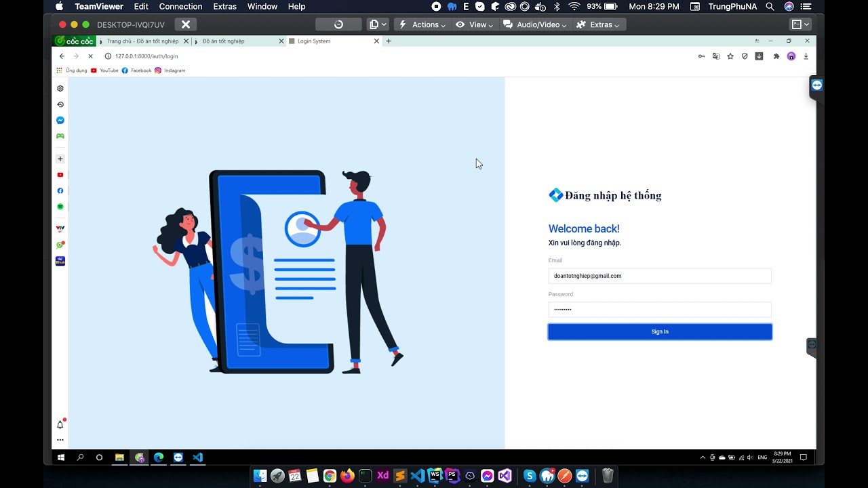Click the Email input field
This screenshot has height=488, width=868.
660,276
